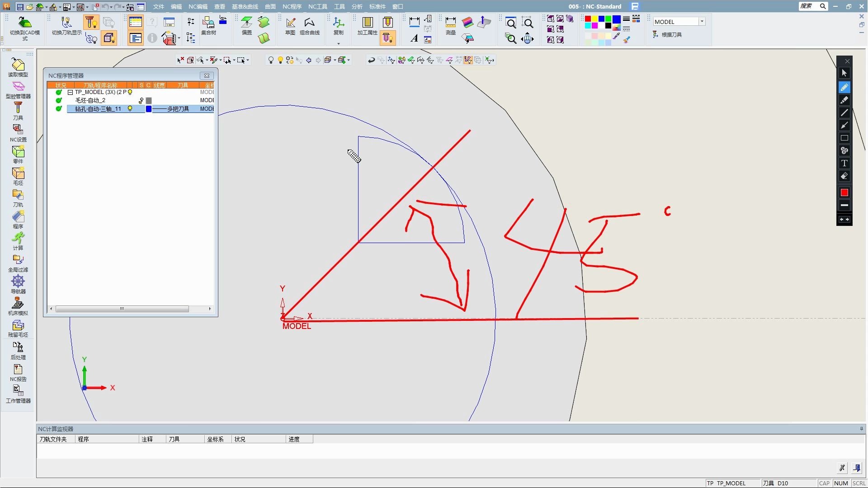Open the NC程序 menu
Image resolution: width=868 pixels, height=488 pixels.
[292, 6]
